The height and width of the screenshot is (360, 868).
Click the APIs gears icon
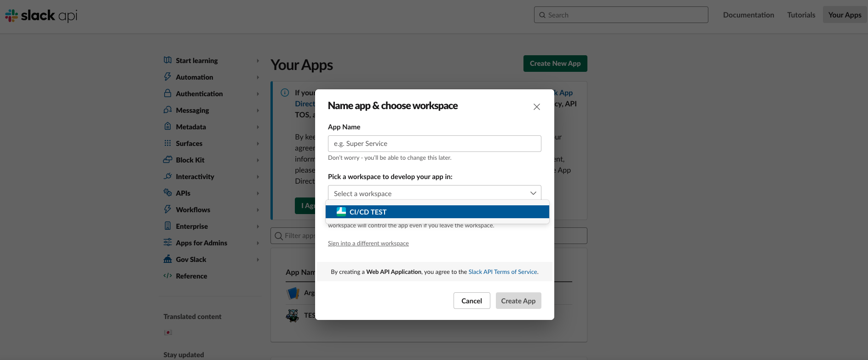pos(168,193)
